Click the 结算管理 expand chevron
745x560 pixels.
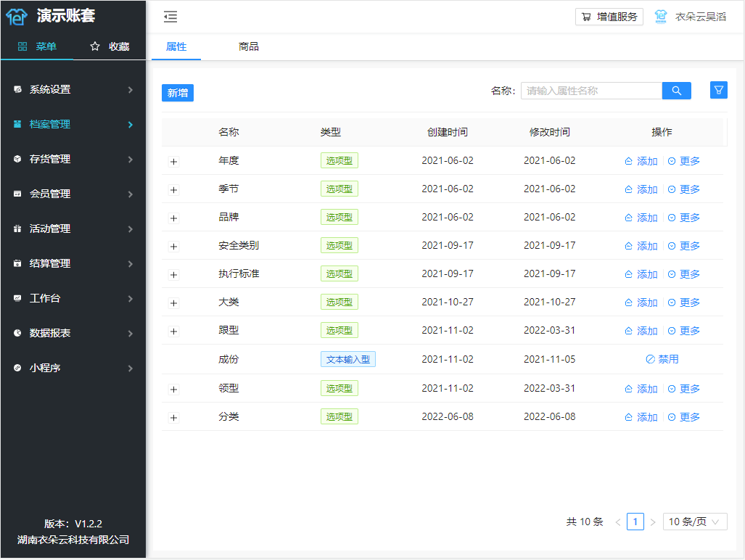click(130, 263)
